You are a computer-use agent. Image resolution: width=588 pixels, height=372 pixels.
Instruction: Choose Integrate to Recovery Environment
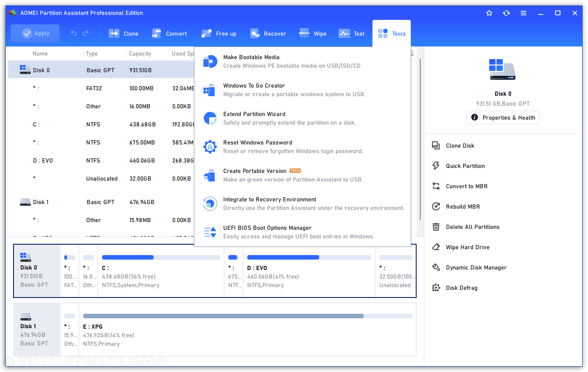303,204
